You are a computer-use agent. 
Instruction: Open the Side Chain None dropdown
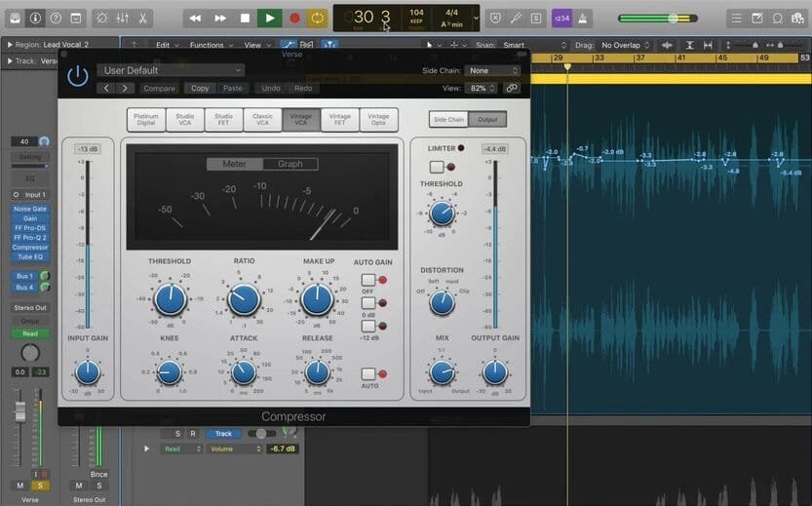[492, 70]
